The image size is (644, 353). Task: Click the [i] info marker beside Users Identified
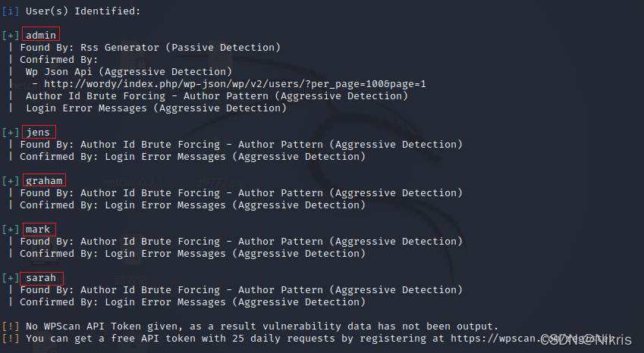pos(11,11)
